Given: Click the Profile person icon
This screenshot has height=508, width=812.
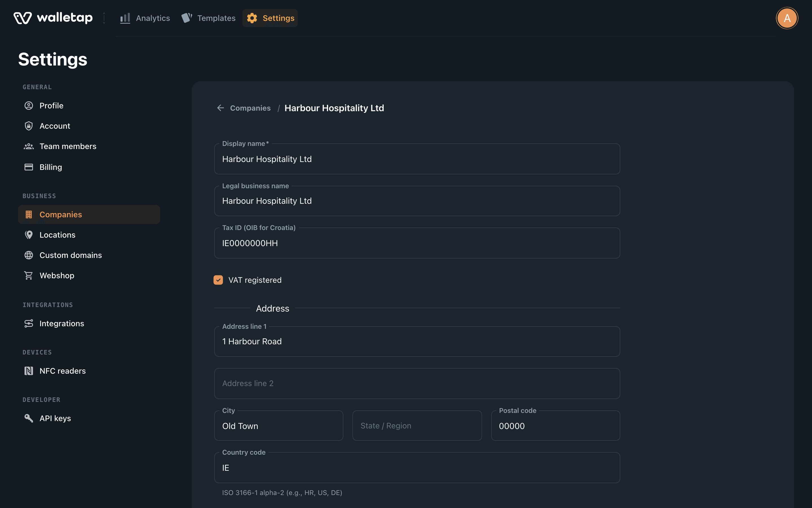Looking at the screenshot, I should click(x=29, y=106).
